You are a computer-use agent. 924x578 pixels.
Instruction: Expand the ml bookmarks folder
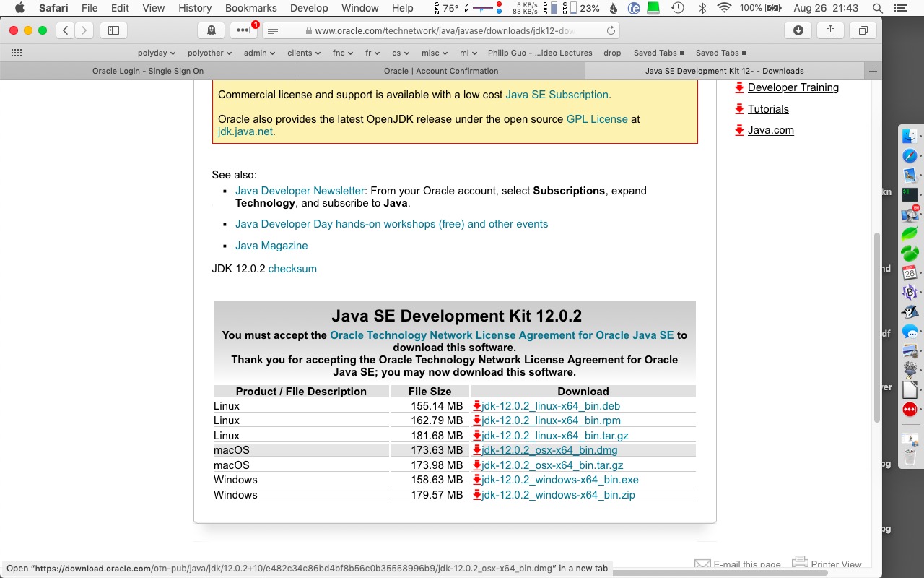[x=468, y=53]
